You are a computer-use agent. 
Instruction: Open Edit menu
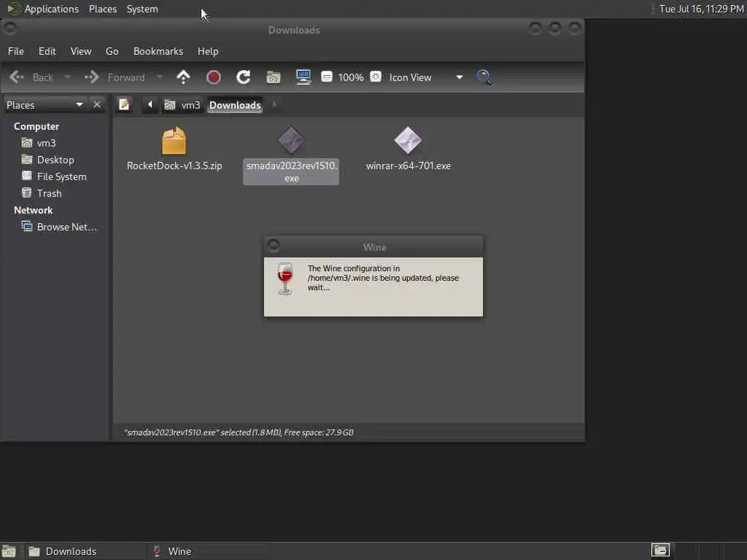click(47, 51)
